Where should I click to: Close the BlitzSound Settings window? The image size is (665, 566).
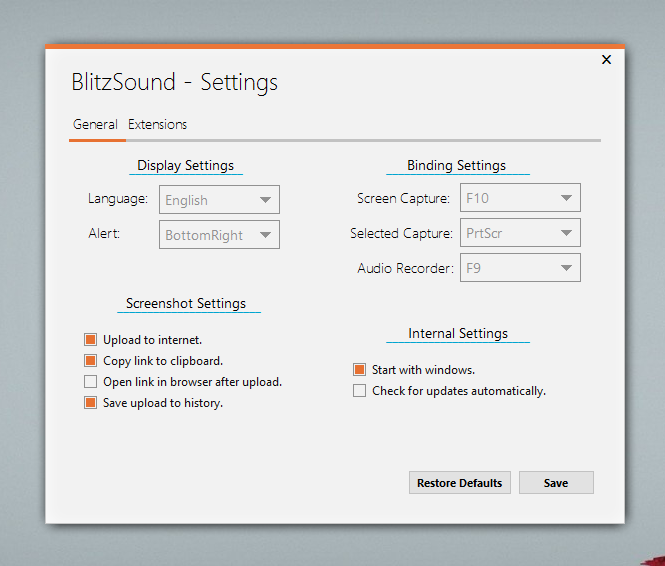606,60
